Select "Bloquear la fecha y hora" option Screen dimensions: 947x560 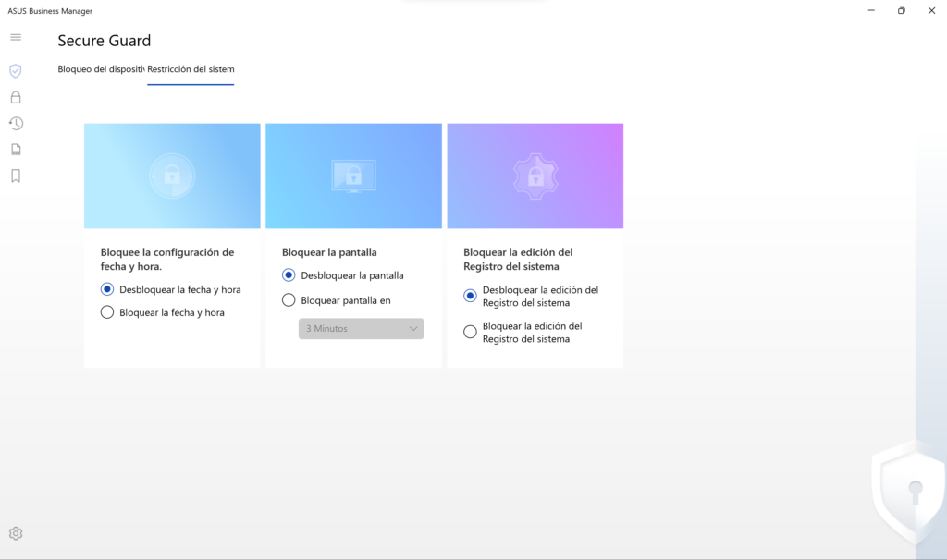(x=107, y=312)
